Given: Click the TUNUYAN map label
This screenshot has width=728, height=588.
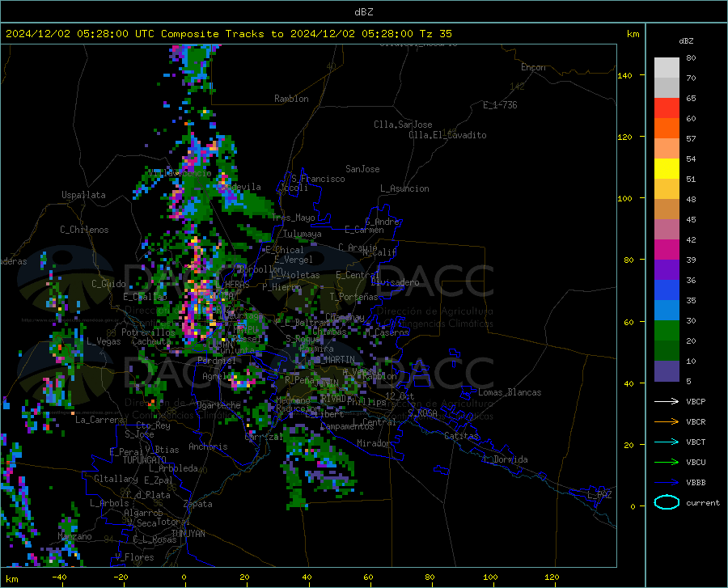Looking at the screenshot, I should (188, 534).
